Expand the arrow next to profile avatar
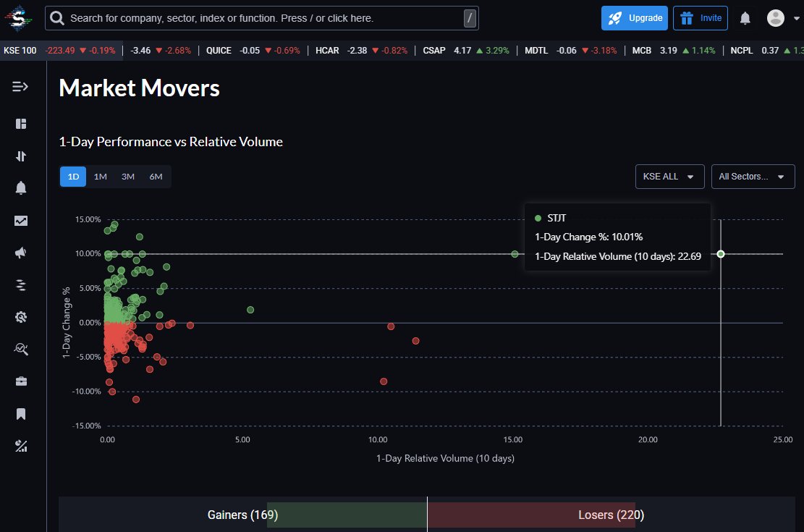The width and height of the screenshot is (804, 532). 796,19
